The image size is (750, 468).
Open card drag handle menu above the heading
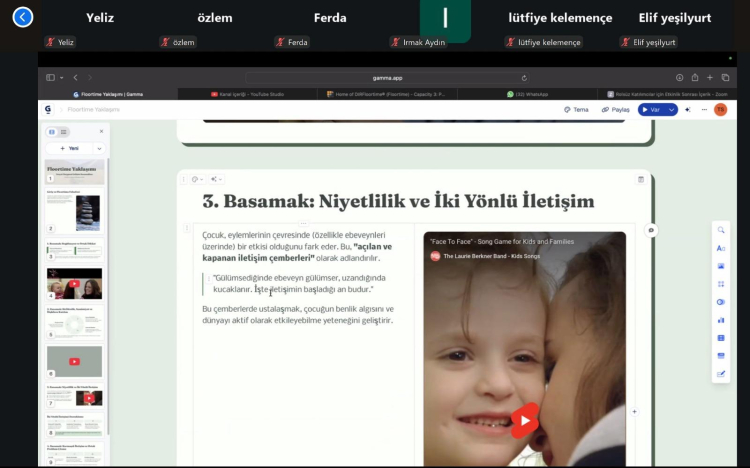point(183,179)
